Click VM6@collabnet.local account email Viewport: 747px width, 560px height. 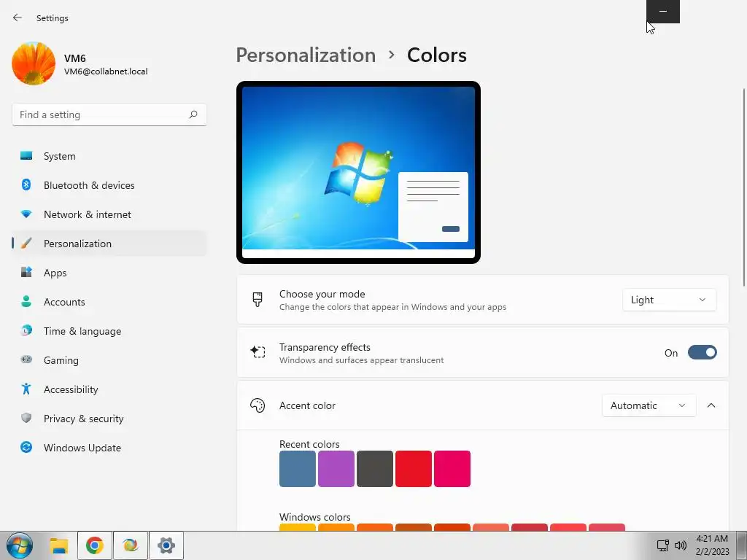[x=106, y=71]
